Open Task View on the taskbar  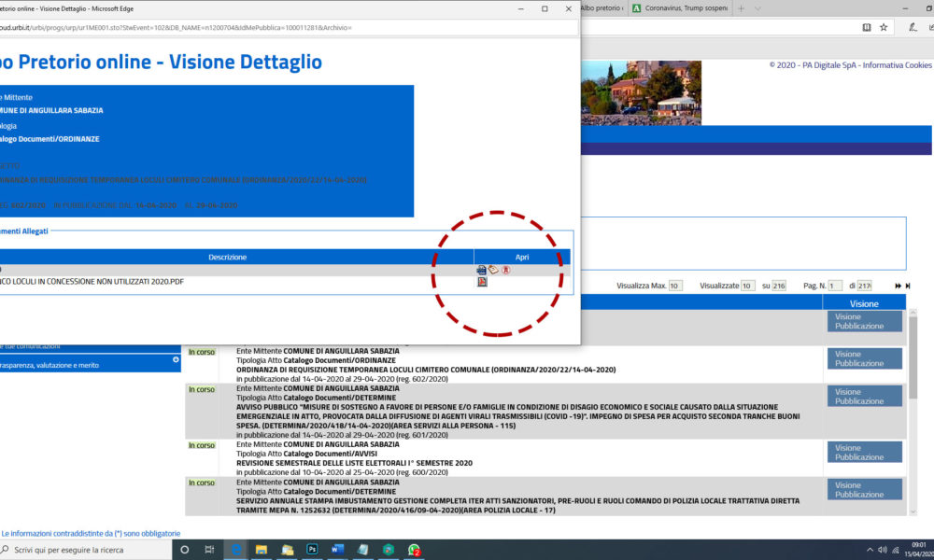[x=209, y=550]
